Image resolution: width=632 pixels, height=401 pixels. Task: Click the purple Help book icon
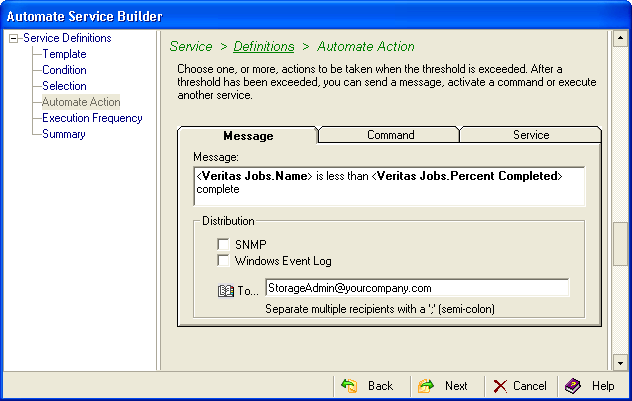pos(573,386)
